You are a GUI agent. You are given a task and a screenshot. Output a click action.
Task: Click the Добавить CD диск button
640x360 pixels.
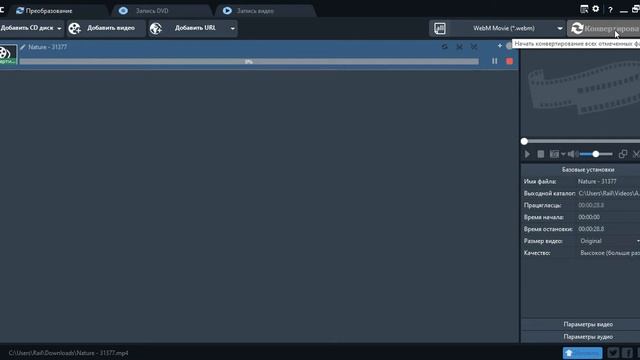(x=27, y=28)
